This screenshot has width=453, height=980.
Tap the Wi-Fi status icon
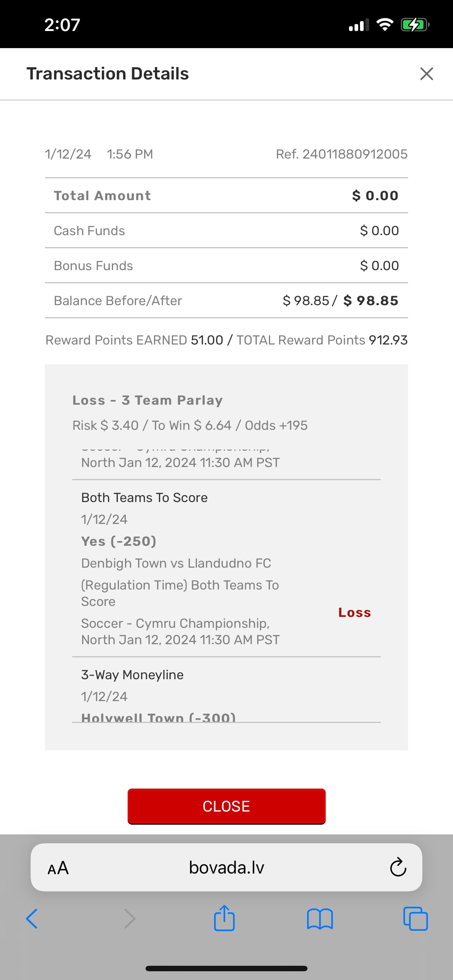[x=384, y=25]
